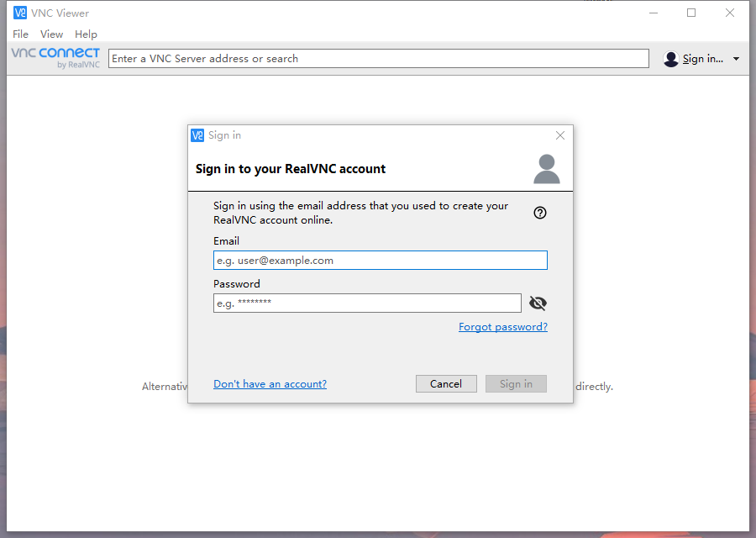Click the Cancel button
Image resolution: width=756 pixels, height=538 pixels.
pyautogui.click(x=446, y=384)
